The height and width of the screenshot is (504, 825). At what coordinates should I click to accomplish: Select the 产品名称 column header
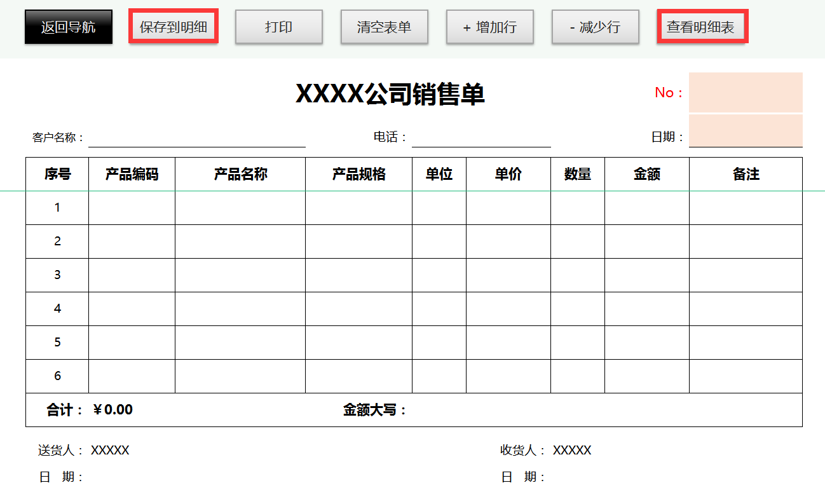[240, 174]
